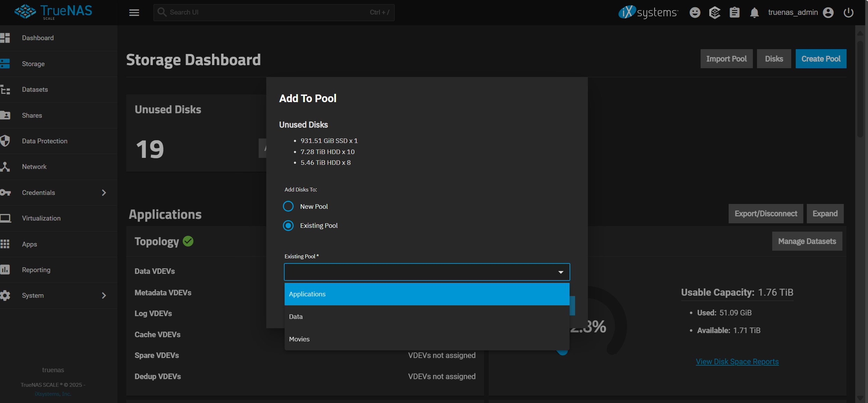
Task: Open the Datasets sidebar item
Action: (35, 89)
